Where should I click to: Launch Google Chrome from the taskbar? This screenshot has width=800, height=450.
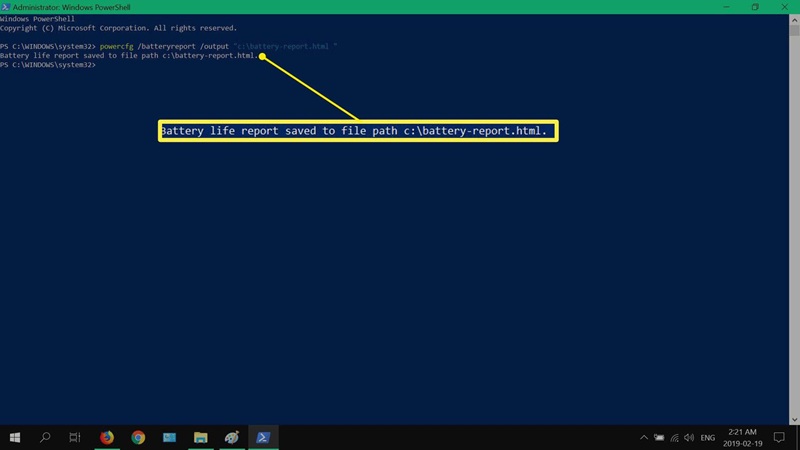138,437
